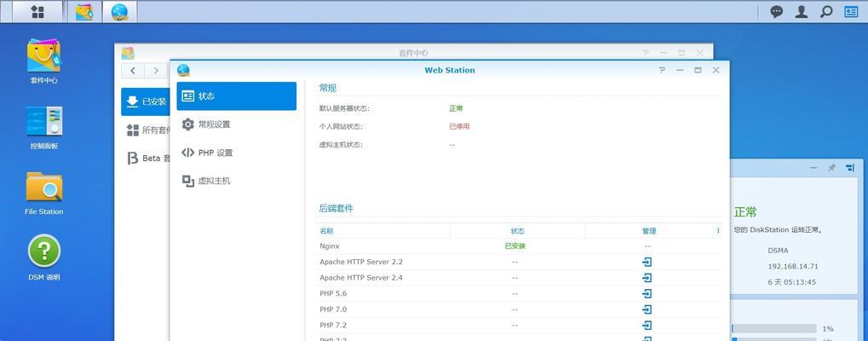This screenshot has height=341, width=868.
Task: Select the 状态 tab in Web Station
Action: tap(236, 95)
